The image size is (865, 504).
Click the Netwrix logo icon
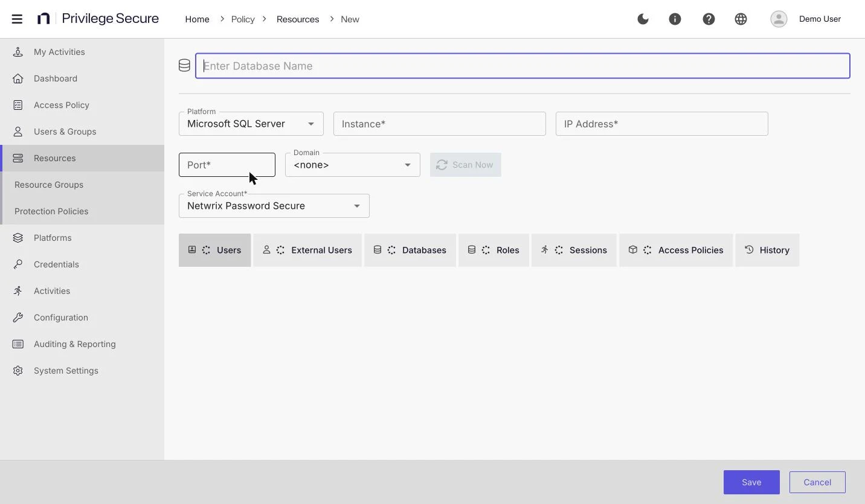(43, 19)
